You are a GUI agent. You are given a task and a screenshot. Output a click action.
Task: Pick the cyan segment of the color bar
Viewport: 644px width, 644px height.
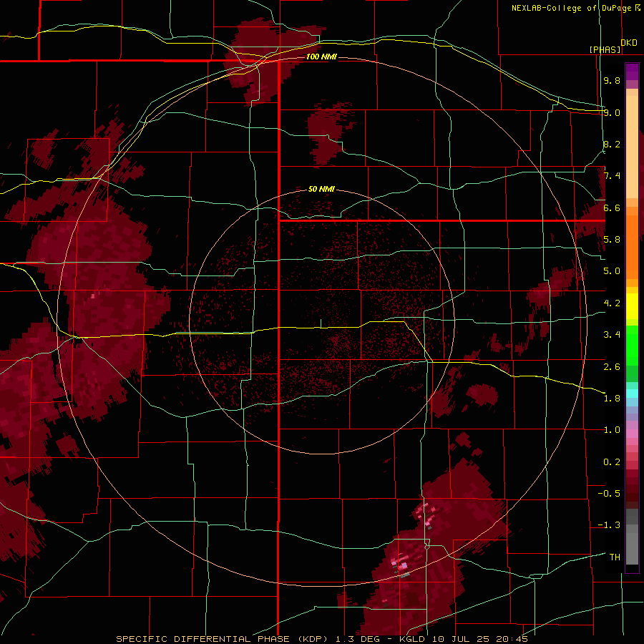click(632, 394)
